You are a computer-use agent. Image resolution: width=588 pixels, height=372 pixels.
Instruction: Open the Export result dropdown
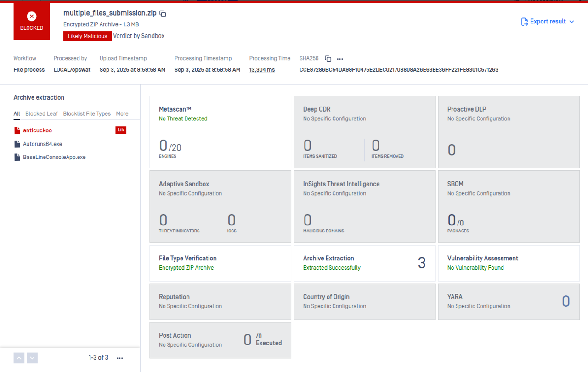[x=548, y=22]
